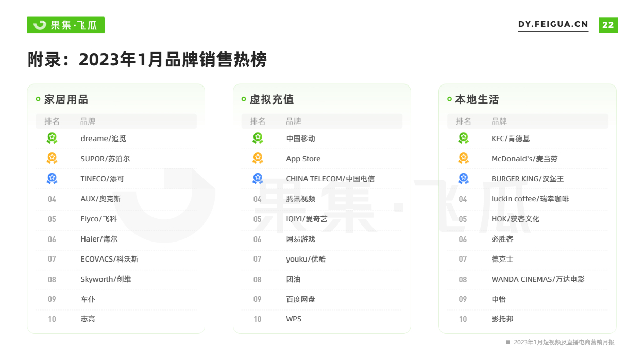This screenshot has height=362, width=644.
Task: Select the 家居用品 section heading
Action: 66,99
